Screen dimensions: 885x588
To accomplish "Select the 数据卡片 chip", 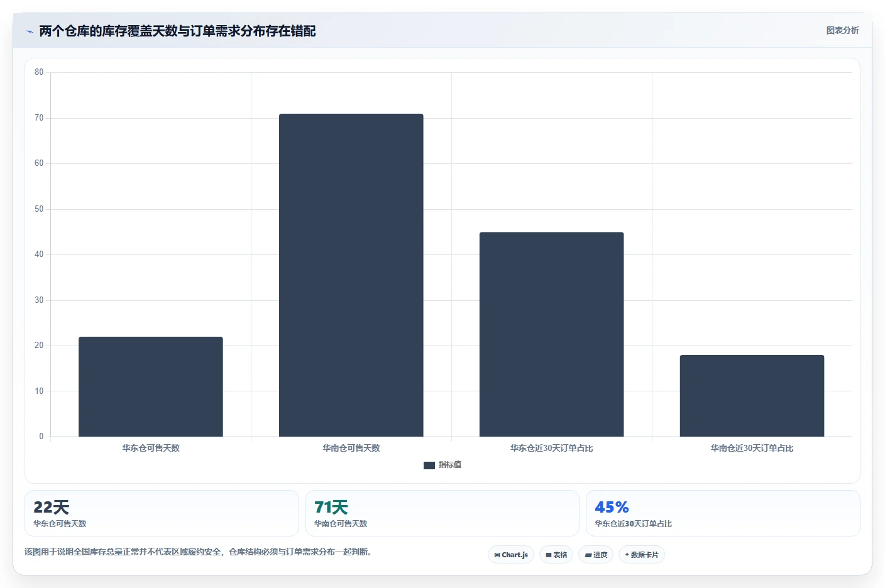I will click(x=642, y=555).
